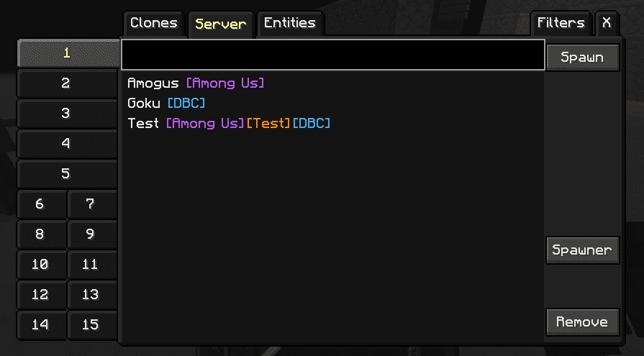Select page 15 from the page list
Viewport: 644px width, 356px height.
pyautogui.click(x=92, y=325)
